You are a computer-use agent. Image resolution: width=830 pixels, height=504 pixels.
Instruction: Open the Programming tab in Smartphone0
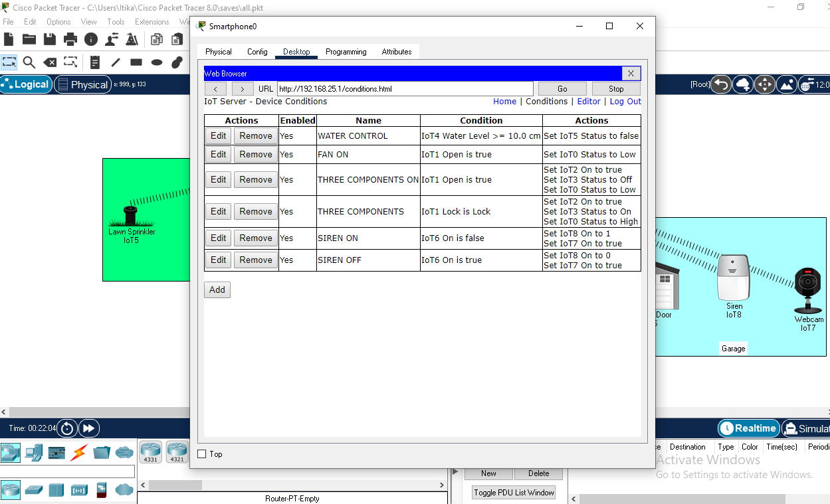pos(346,52)
